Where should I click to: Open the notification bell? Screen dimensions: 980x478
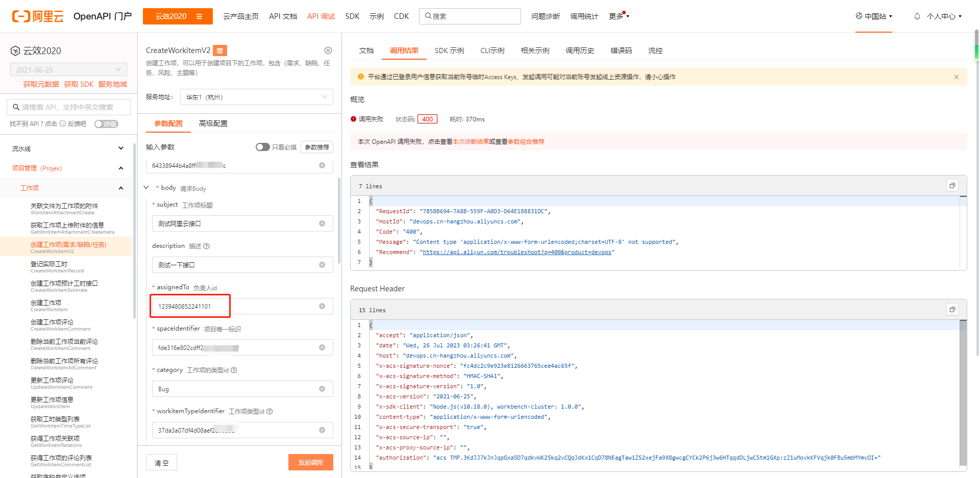(917, 16)
